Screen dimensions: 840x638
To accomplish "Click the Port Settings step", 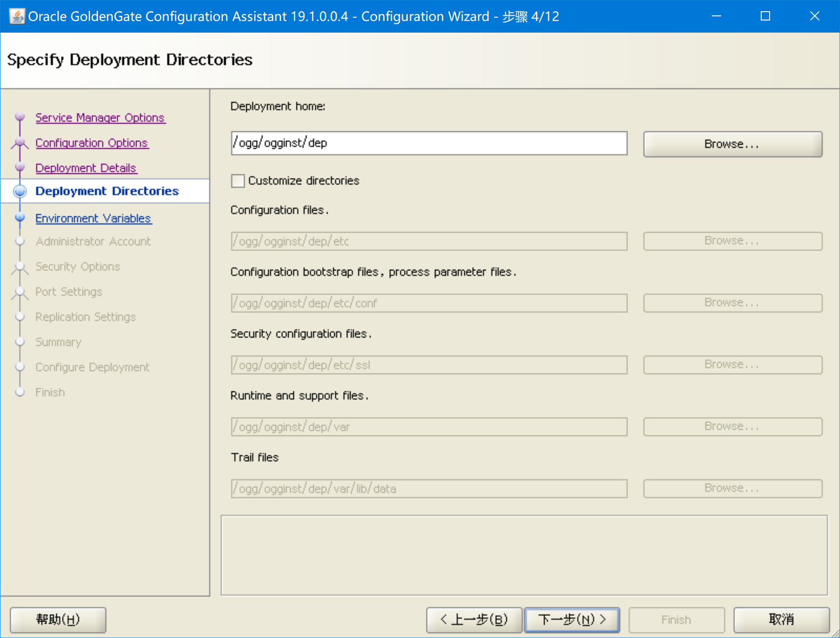I will pyautogui.click(x=69, y=292).
